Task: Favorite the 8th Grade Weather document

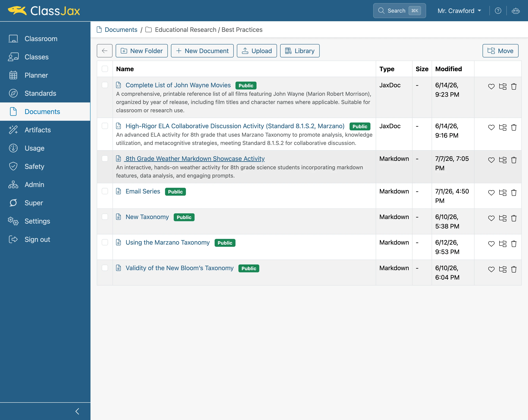Action: [491, 160]
